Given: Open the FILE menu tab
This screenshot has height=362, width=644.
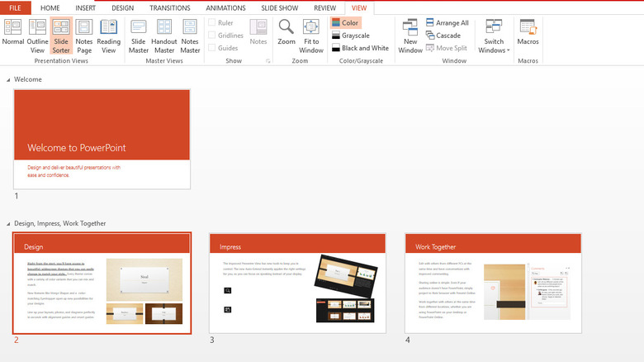Looking at the screenshot, I should pyautogui.click(x=15, y=7).
